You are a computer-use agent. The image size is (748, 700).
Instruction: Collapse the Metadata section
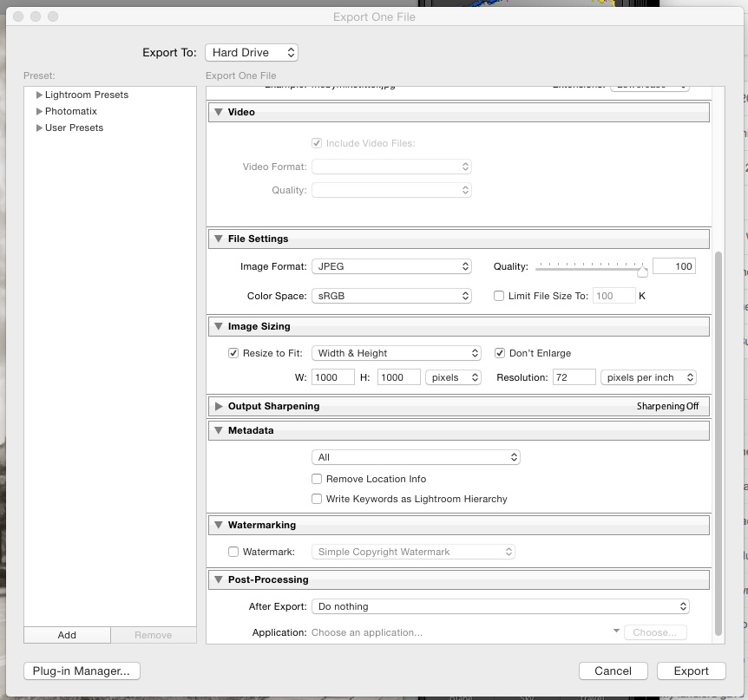point(219,429)
